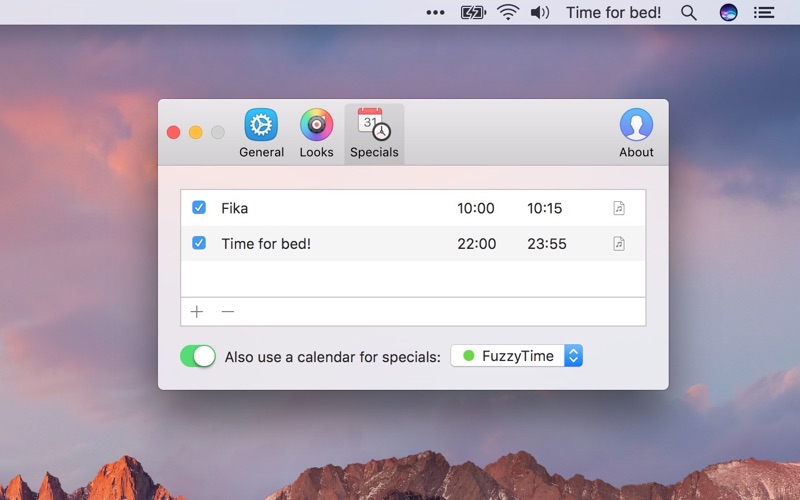The image size is (800, 500).
Task: Turn off calendar for specials switch
Action: pos(198,356)
